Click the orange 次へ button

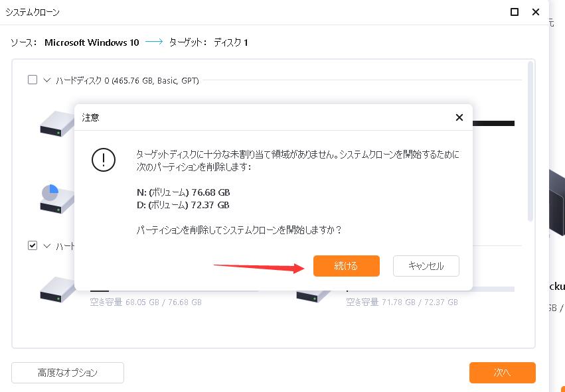click(502, 373)
